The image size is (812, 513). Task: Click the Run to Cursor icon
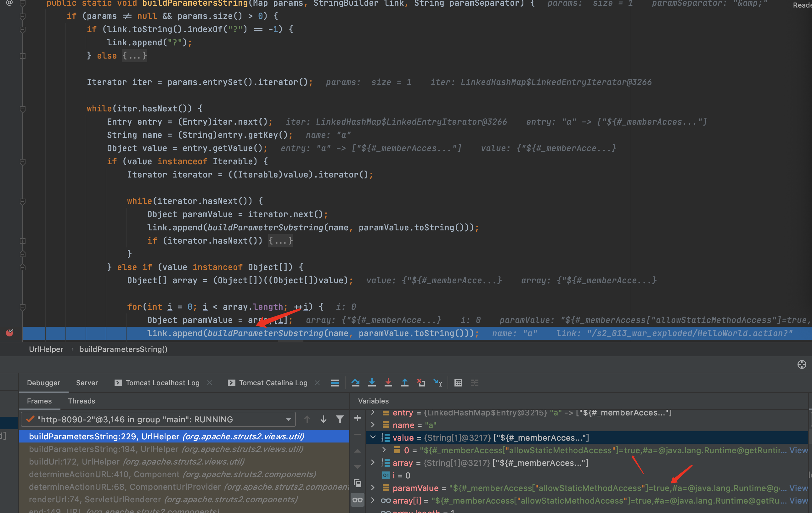tap(437, 382)
